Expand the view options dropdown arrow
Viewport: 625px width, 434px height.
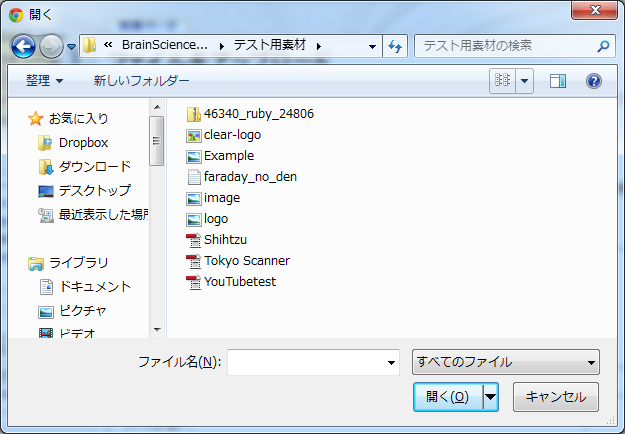pos(525,81)
